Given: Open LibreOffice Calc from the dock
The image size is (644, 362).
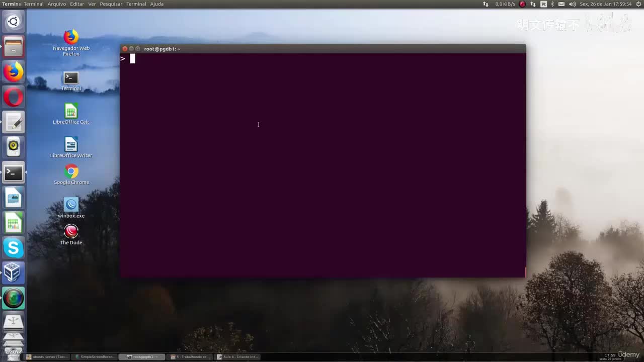Looking at the screenshot, I should point(13,223).
